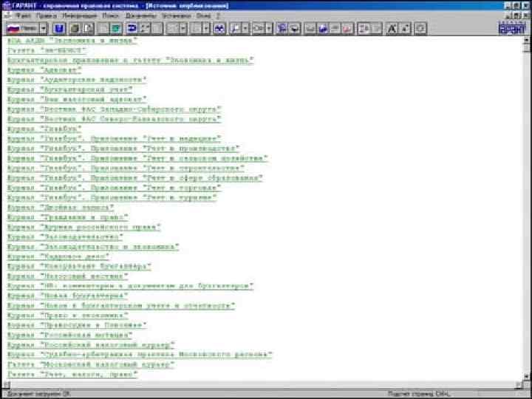Click vertical scrollbar down arrow
Viewport: 532px width, 399px height.
[526, 376]
